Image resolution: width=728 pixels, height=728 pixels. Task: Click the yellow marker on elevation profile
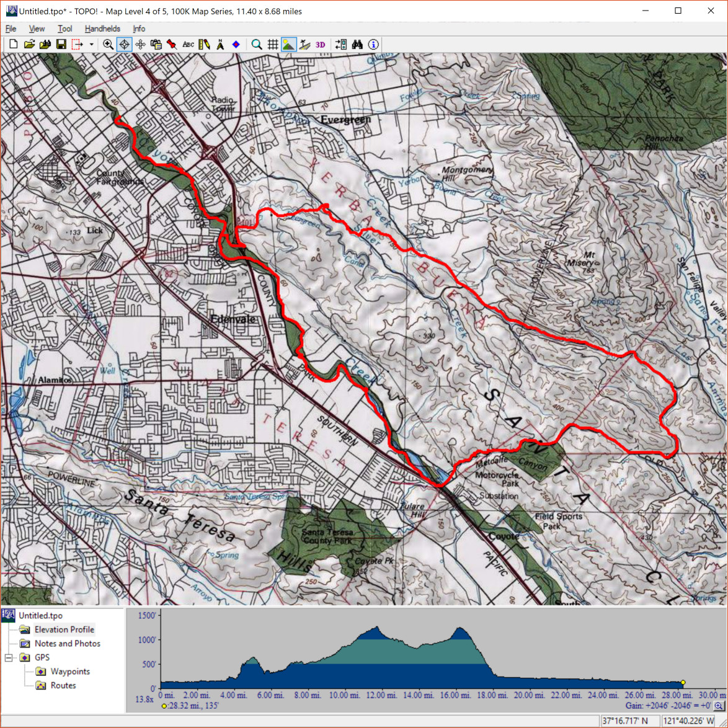click(683, 682)
